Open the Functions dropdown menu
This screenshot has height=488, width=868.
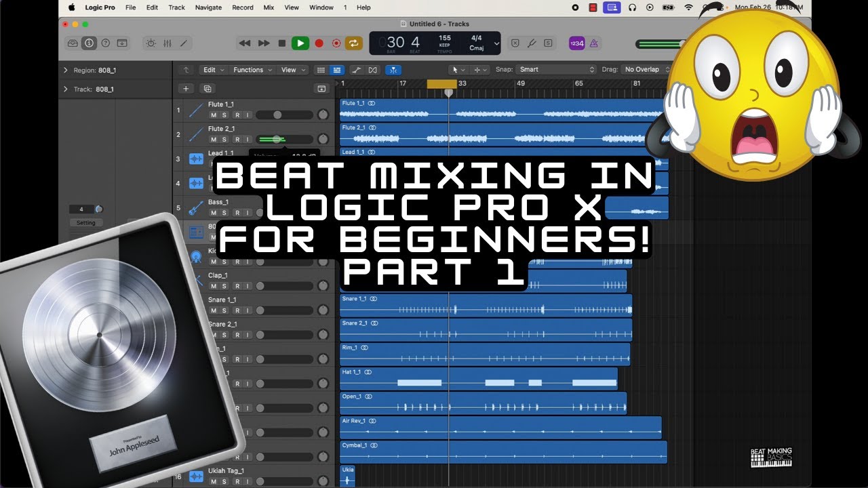252,70
